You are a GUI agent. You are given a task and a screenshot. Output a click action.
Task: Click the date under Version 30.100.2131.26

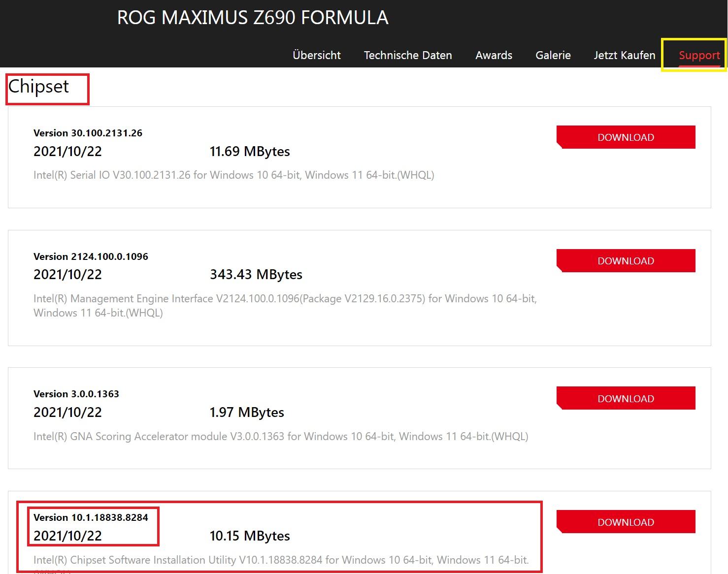pyautogui.click(x=67, y=152)
